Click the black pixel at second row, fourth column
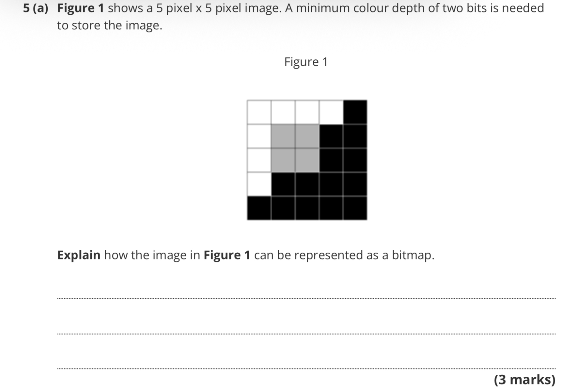 pos(331,136)
